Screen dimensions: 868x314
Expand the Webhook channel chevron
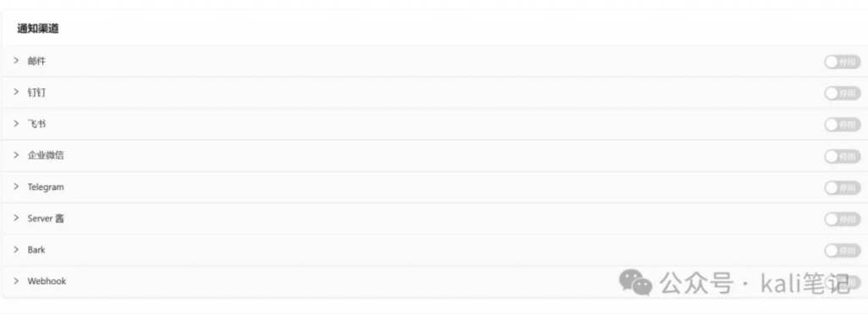point(16,281)
